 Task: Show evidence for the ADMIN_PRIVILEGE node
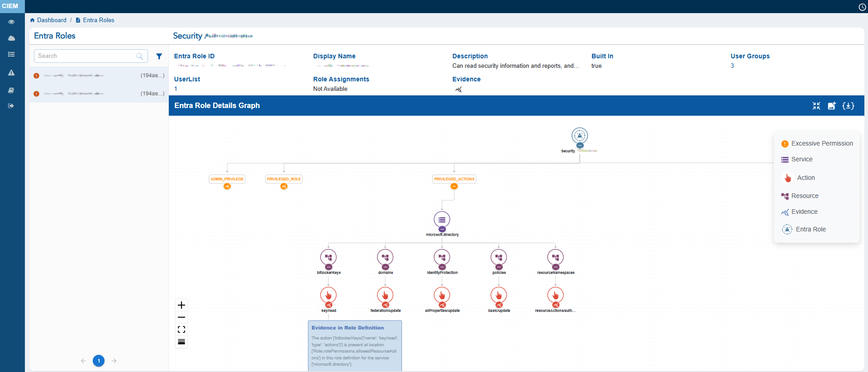pos(227,186)
